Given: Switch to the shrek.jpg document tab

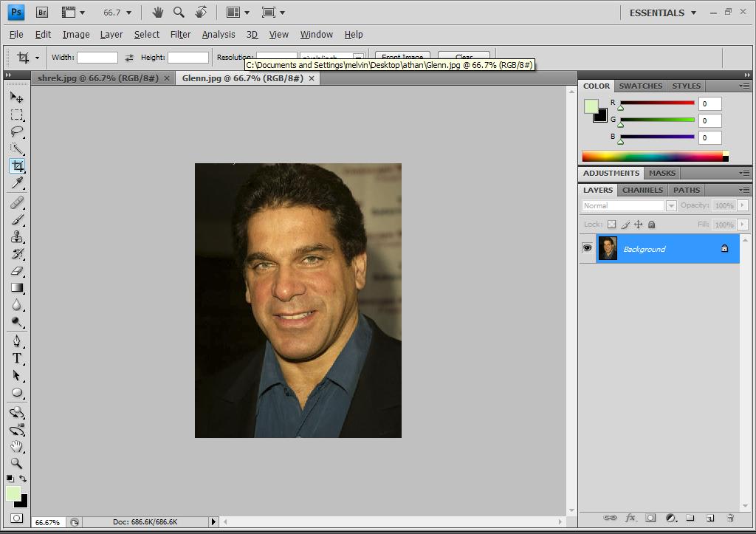Looking at the screenshot, I should point(98,78).
